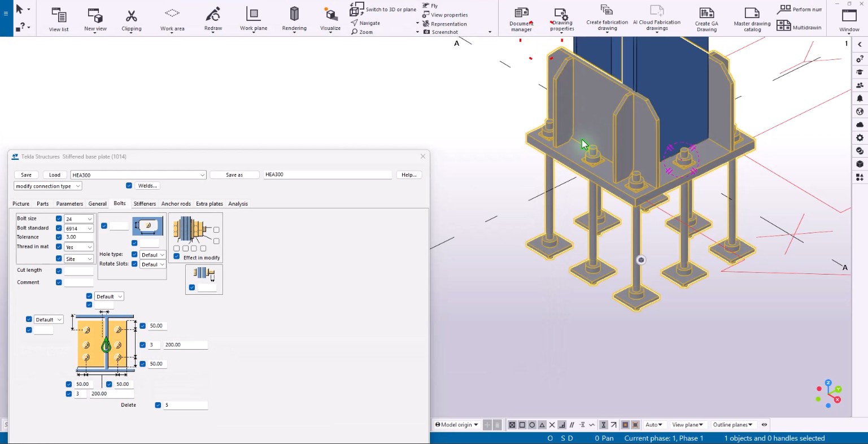The width and height of the screenshot is (868, 444).
Task: Switch to the Parts tab
Action: tap(43, 204)
